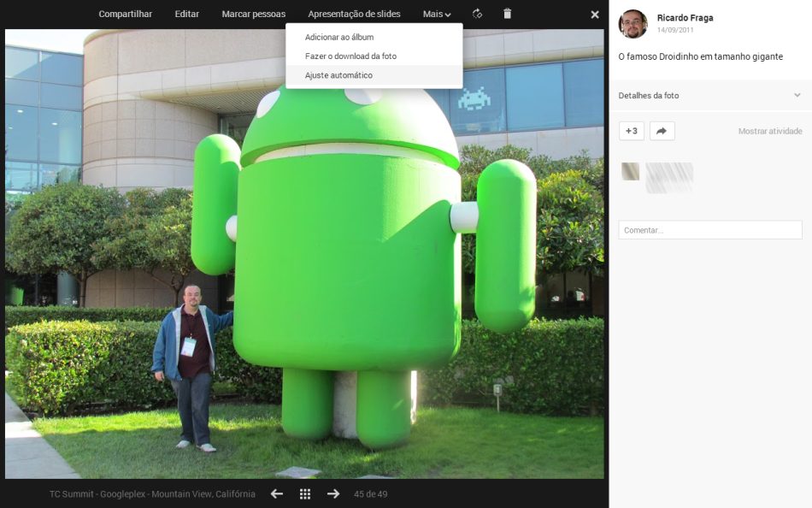Select Adicionar ao álbum menu entry
The height and width of the screenshot is (508, 812).
pos(339,38)
